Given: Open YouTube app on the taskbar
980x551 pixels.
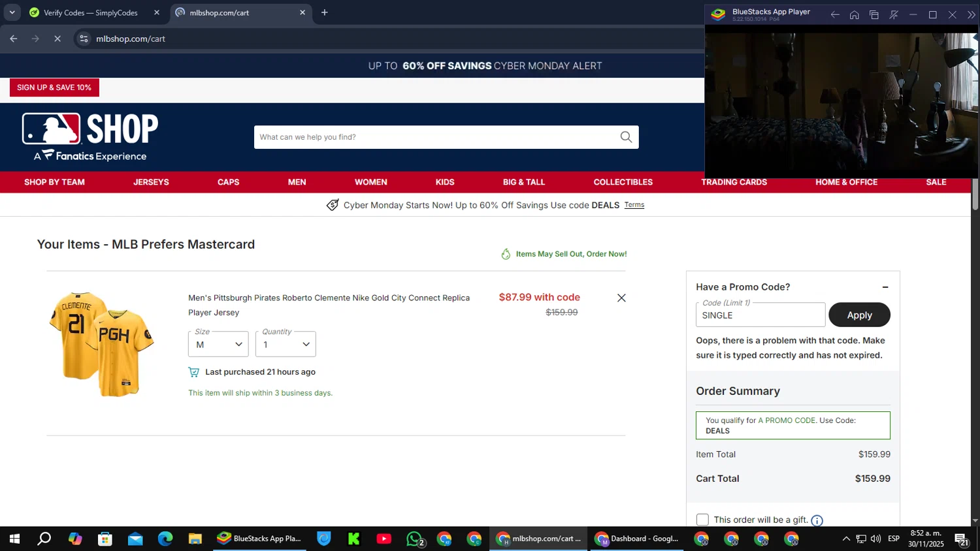Looking at the screenshot, I should click(x=384, y=539).
